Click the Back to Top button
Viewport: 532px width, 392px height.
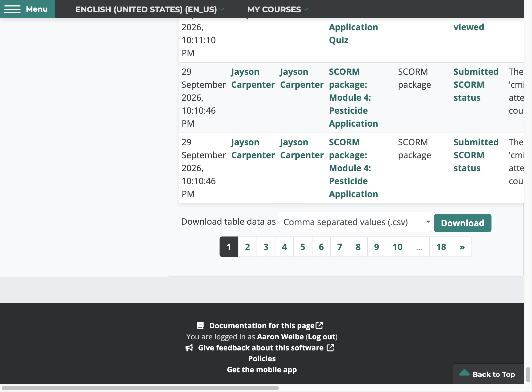click(489, 374)
